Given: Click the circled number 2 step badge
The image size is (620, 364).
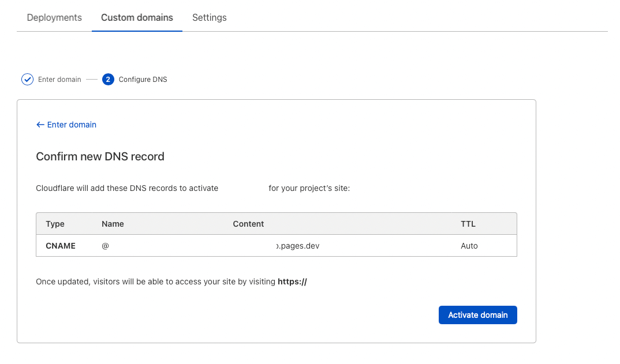Looking at the screenshot, I should click(x=108, y=79).
